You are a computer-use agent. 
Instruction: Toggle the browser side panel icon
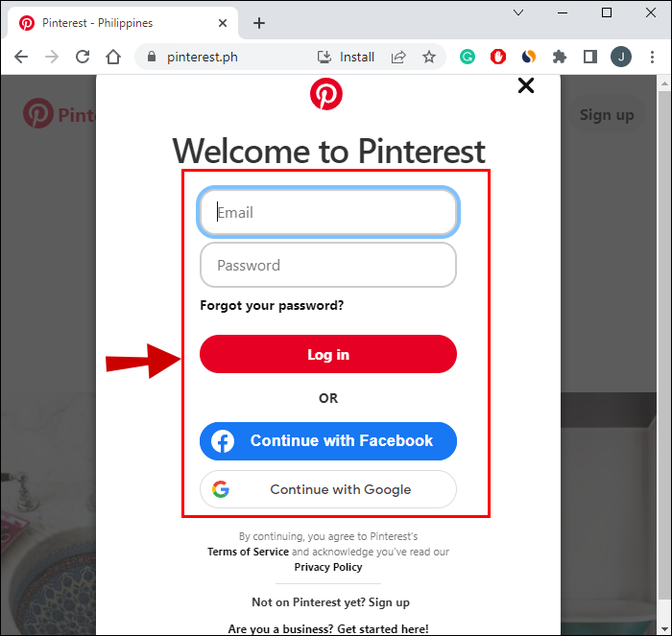tap(590, 57)
